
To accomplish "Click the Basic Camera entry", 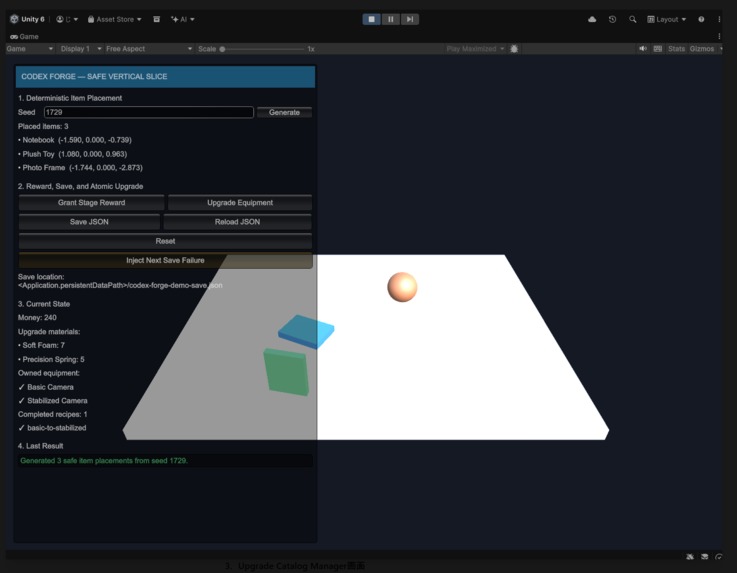I will [46, 387].
